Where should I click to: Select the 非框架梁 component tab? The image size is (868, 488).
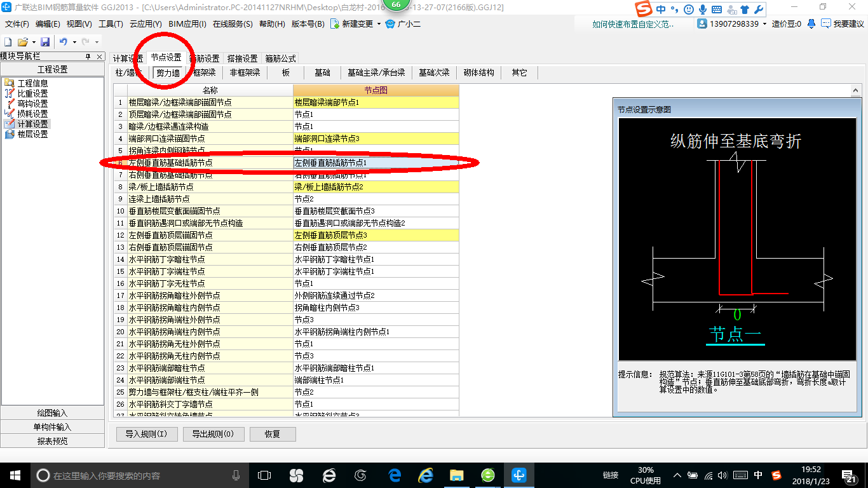pos(245,73)
